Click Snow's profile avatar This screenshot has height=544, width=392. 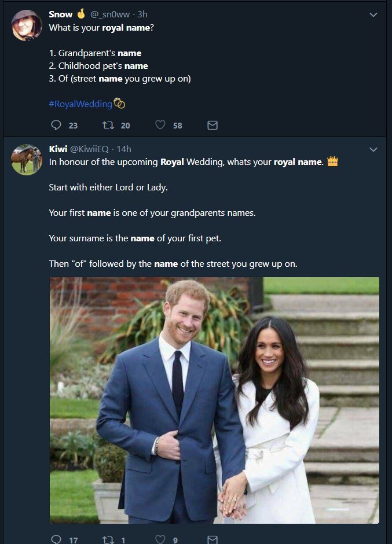pyautogui.click(x=27, y=25)
